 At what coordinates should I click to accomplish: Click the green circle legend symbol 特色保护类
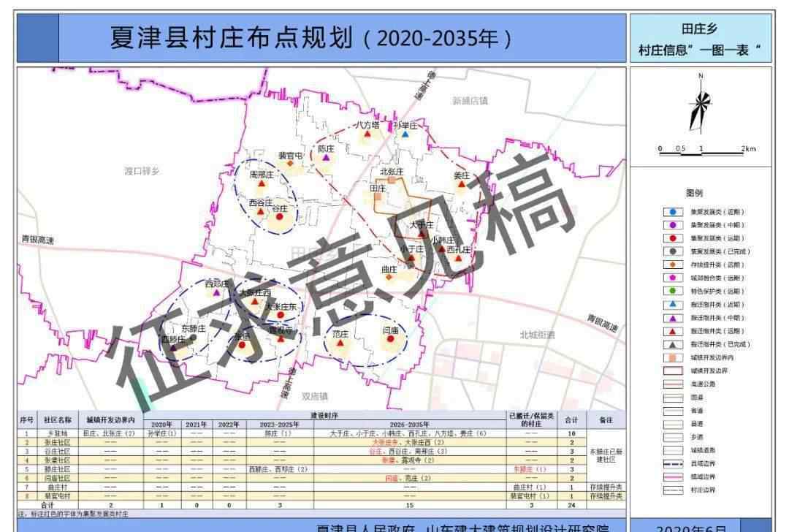[673, 291]
